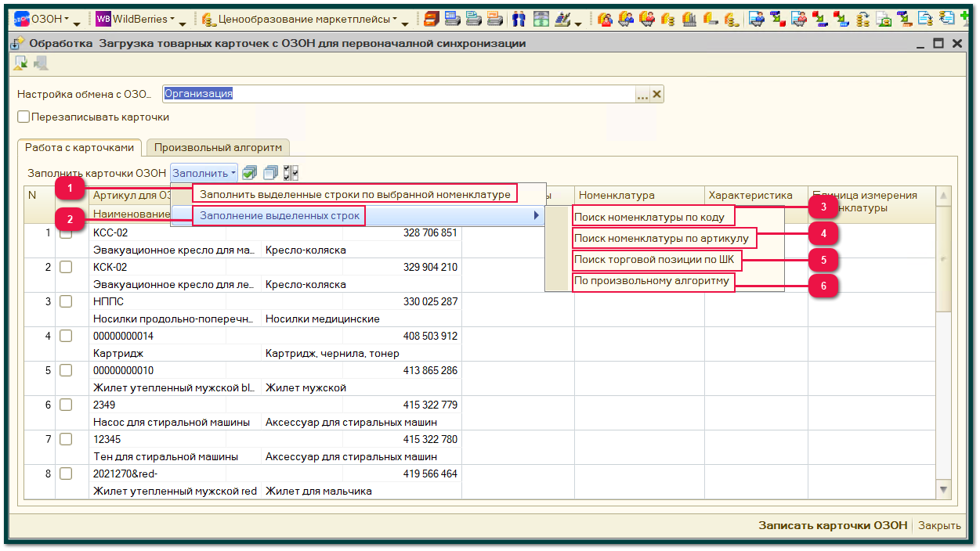Click the uncheck-all-rows icon beside Заполнить
Screen dimensions: 980x551
pyautogui.click(x=270, y=173)
